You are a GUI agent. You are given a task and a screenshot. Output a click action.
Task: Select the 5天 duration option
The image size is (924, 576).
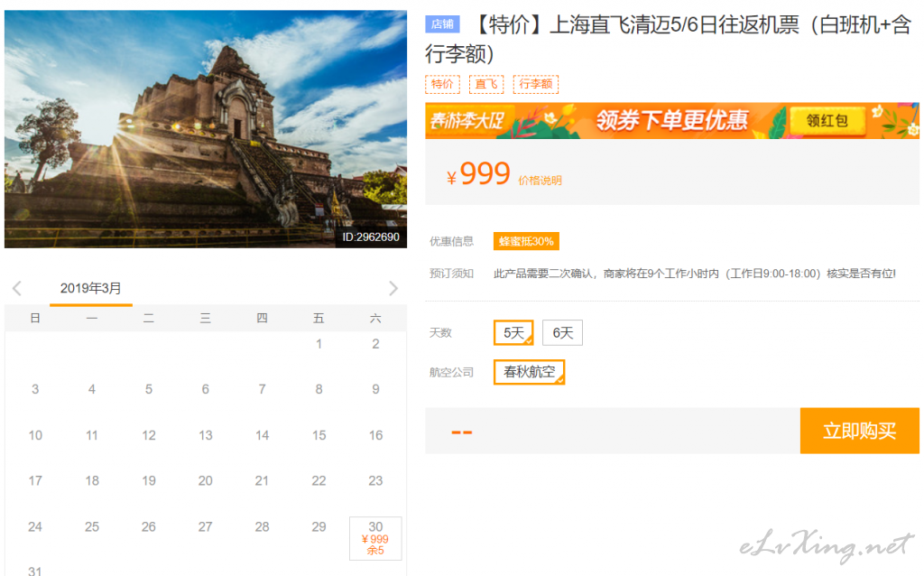pos(513,332)
